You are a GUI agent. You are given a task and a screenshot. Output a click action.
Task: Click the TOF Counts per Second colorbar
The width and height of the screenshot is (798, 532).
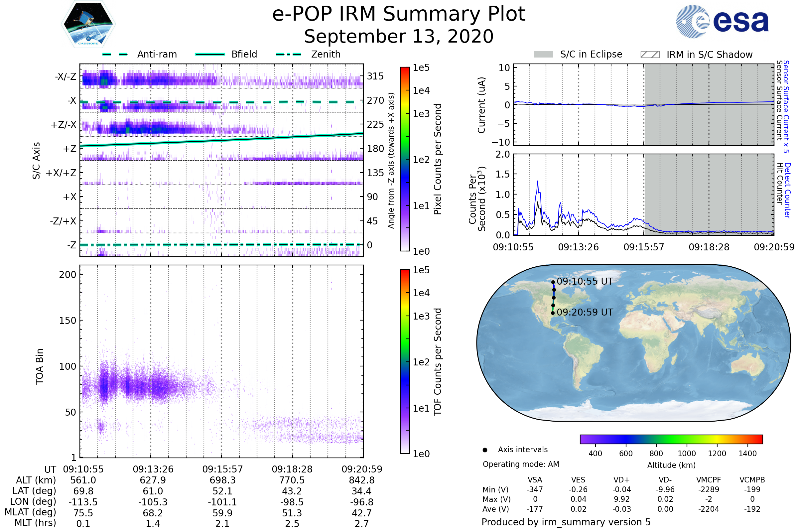tap(405, 361)
